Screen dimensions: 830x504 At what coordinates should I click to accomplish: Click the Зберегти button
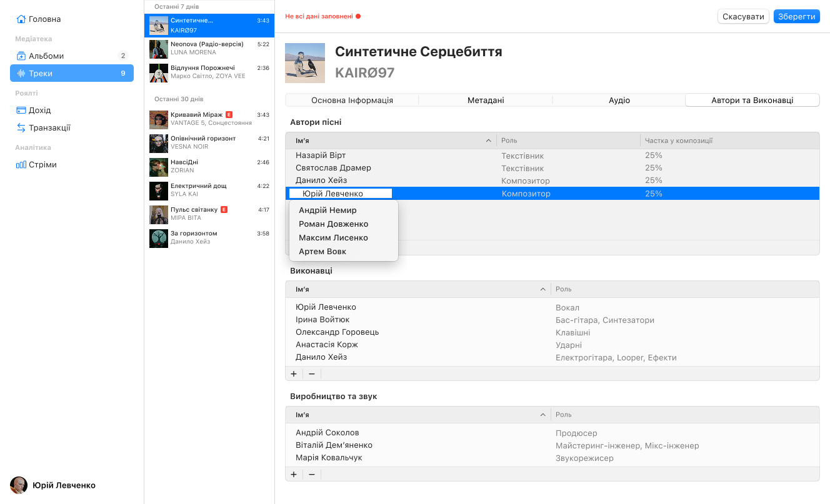pos(796,17)
